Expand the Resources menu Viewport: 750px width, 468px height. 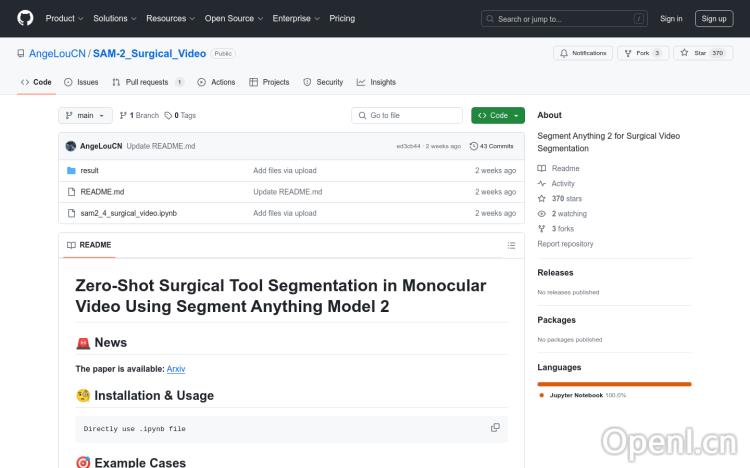pyautogui.click(x=170, y=18)
